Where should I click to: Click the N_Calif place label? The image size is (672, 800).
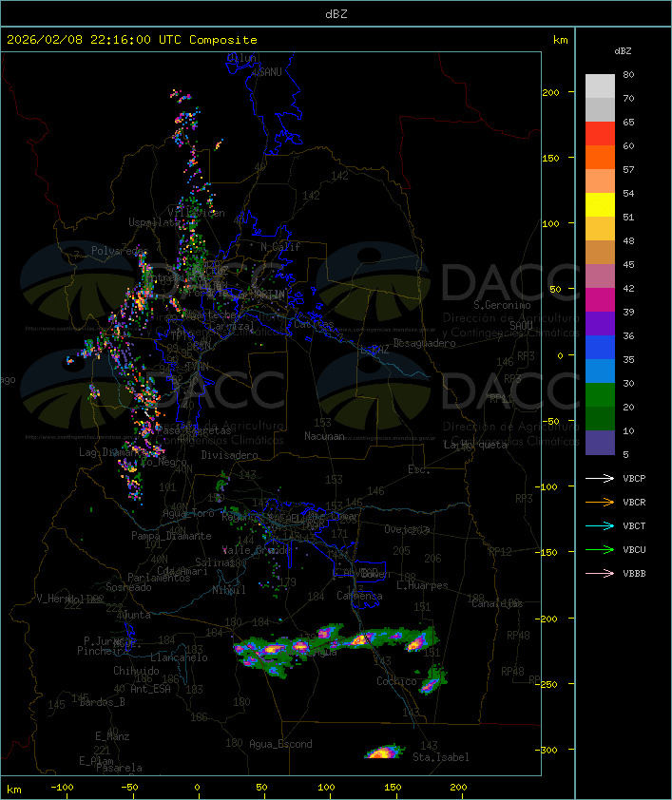280,247
